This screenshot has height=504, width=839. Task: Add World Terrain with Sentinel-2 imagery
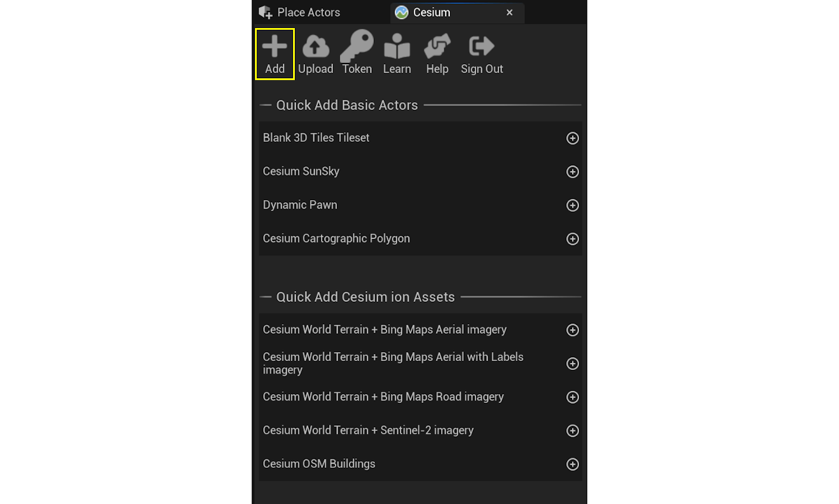(572, 430)
